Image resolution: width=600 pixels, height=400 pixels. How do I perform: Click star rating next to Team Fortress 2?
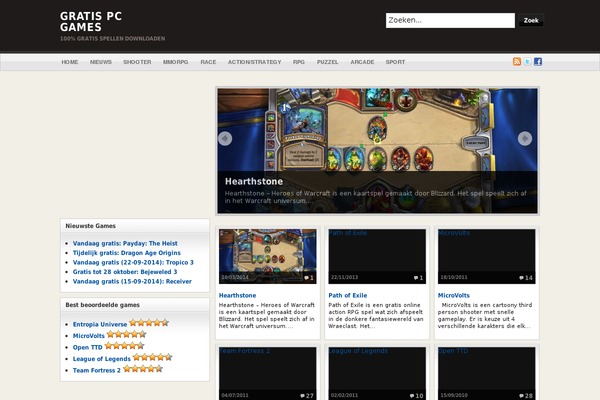pyautogui.click(x=143, y=369)
